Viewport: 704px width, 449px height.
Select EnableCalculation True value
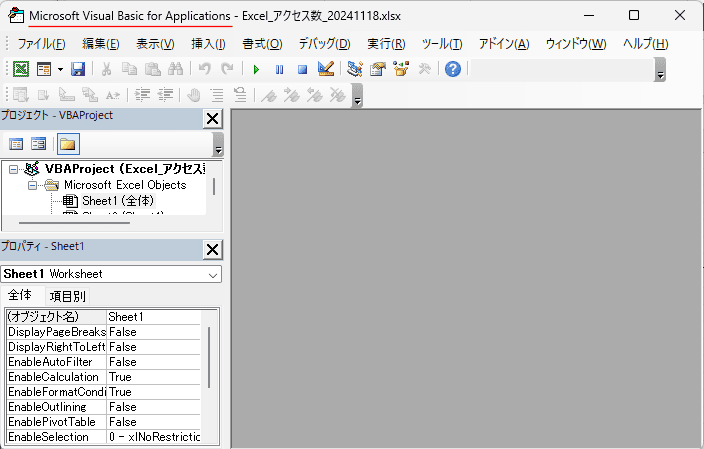154,377
